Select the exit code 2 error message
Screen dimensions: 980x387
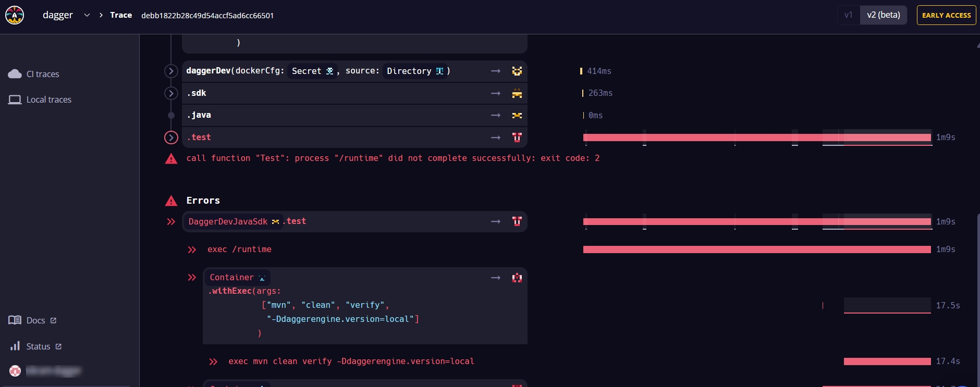[393, 158]
